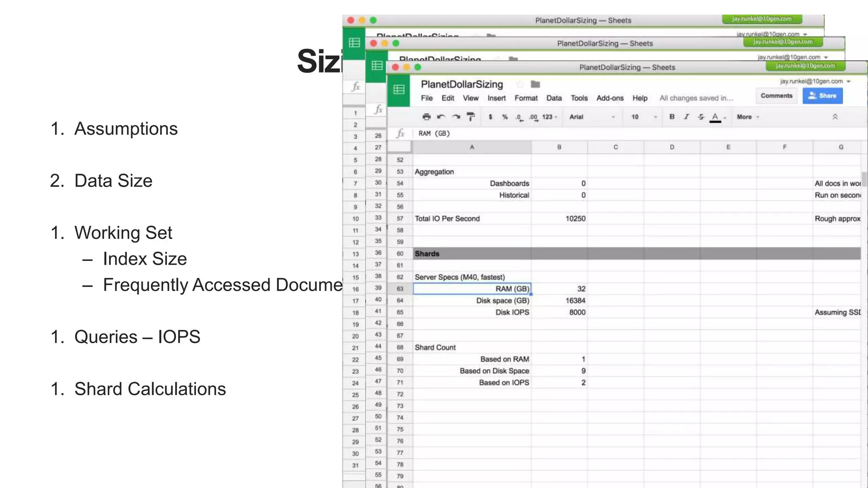This screenshot has height=488, width=868.
Task: Open the Add-ons menu
Action: tap(610, 98)
